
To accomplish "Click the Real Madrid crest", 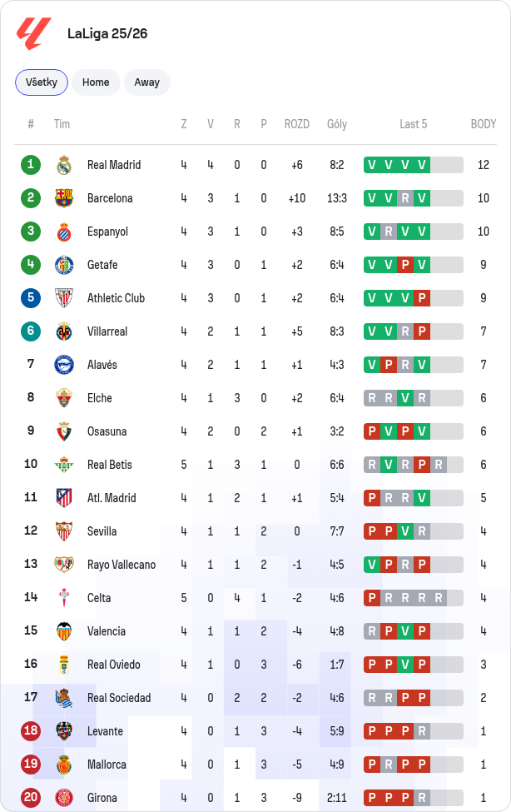I will [x=64, y=165].
